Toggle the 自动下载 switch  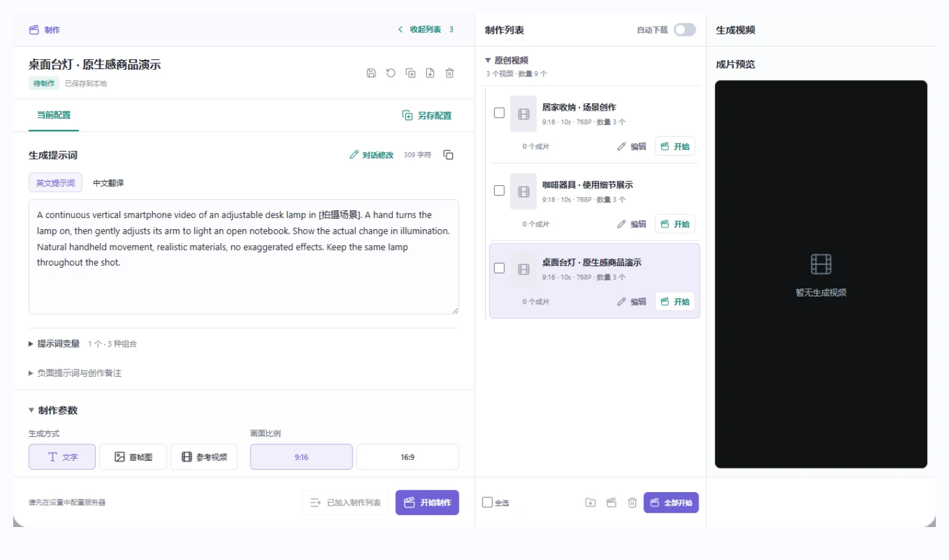click(685, 30)
